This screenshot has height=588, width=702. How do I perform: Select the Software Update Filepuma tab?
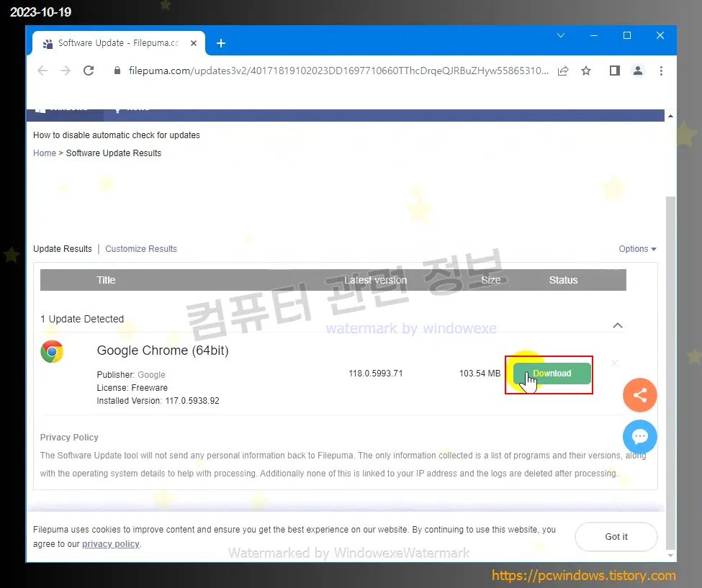119,43
